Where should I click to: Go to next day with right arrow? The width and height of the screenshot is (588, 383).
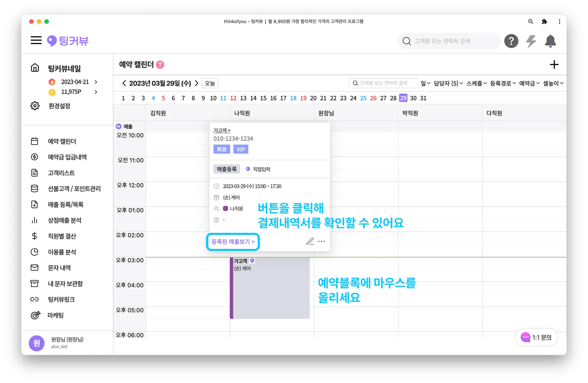point(197,83)
